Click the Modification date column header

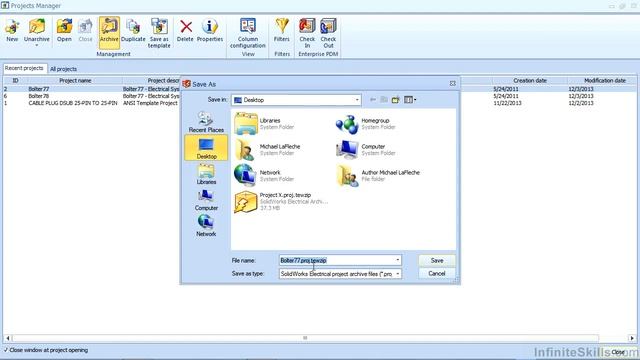click(604, 80)
